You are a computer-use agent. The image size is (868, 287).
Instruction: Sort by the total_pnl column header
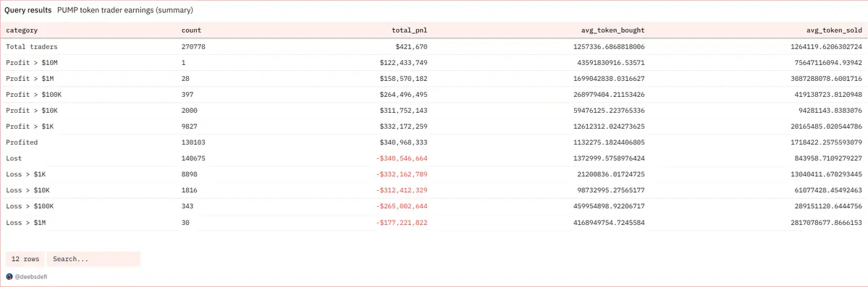coord(408,30)
